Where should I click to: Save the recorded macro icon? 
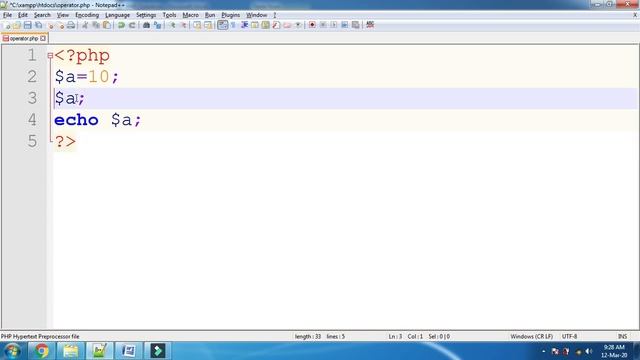[x=356, y=25]
